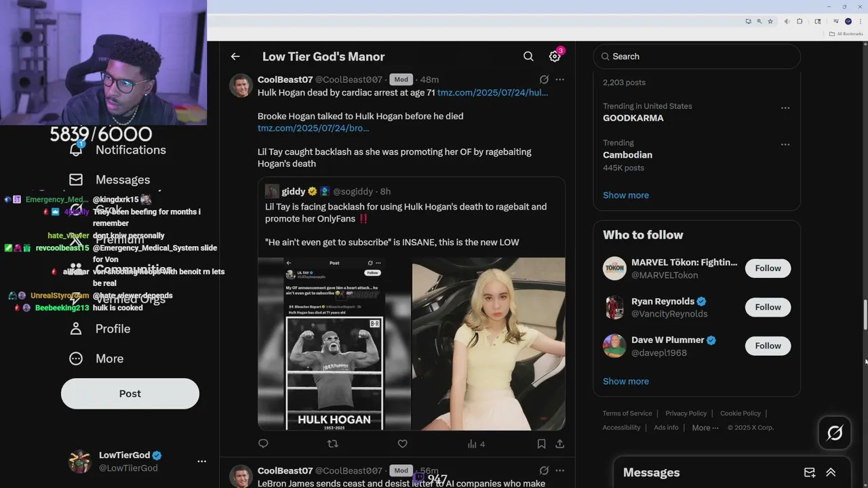Search within the Low Tier God's Manor community
Image resolution: width=868 pixels, height=488 pixels.
coord(528,56)
